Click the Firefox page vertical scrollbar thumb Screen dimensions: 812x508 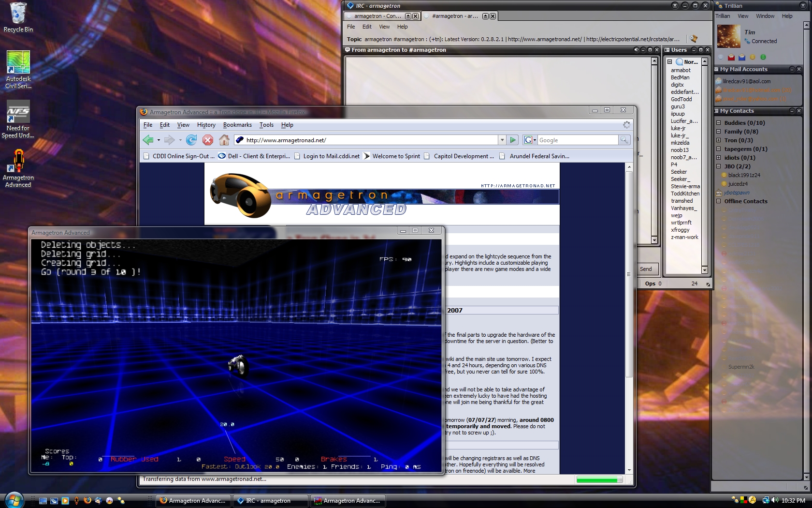[x=629, y=273]
